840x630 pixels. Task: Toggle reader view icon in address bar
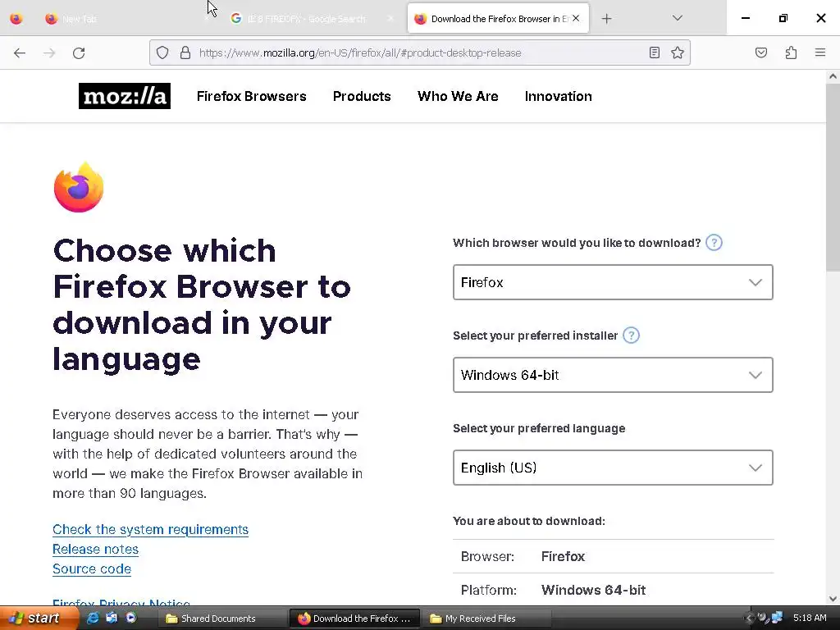[654, 52]
